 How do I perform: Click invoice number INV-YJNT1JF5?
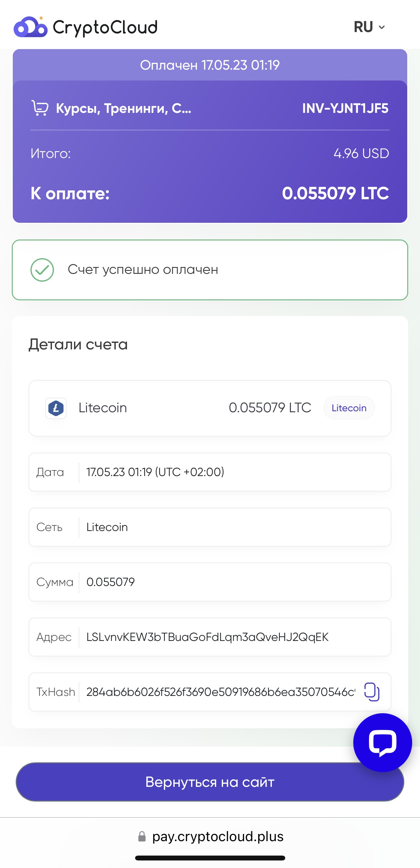pos(345,108)
